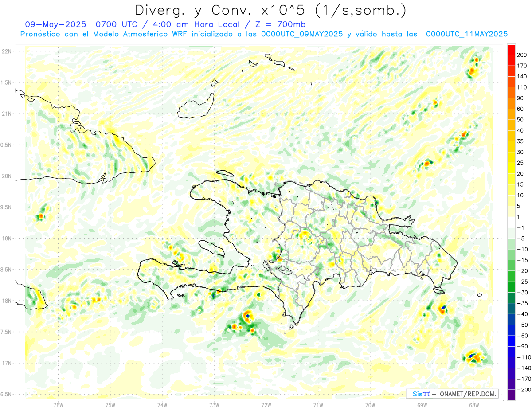Click the colorbar value "50" (positive)
Viewport: 532px width, 411px height.
(520, 120)
